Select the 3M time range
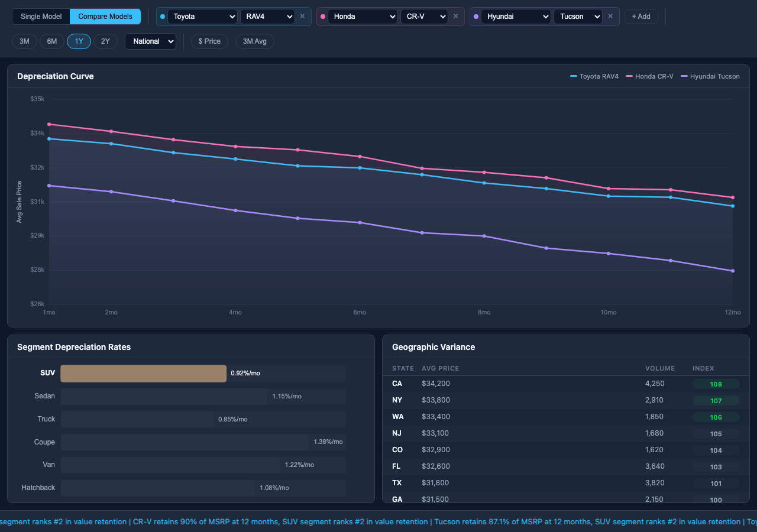 24,41
